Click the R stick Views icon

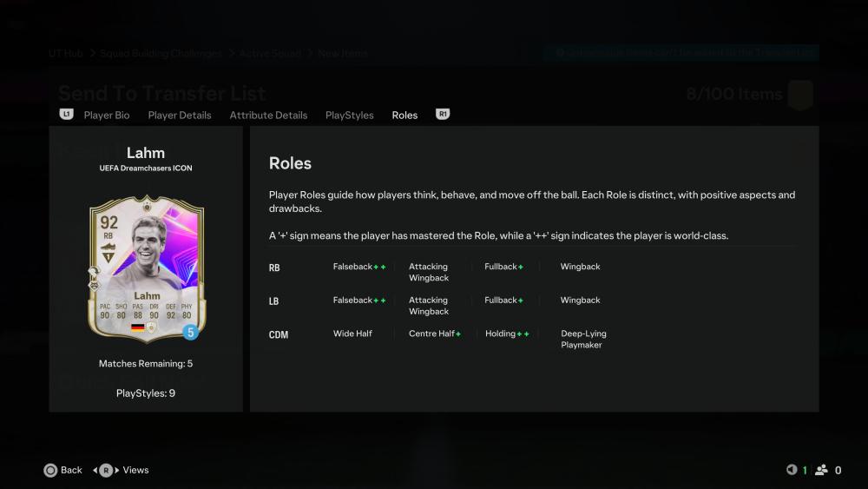106,470
